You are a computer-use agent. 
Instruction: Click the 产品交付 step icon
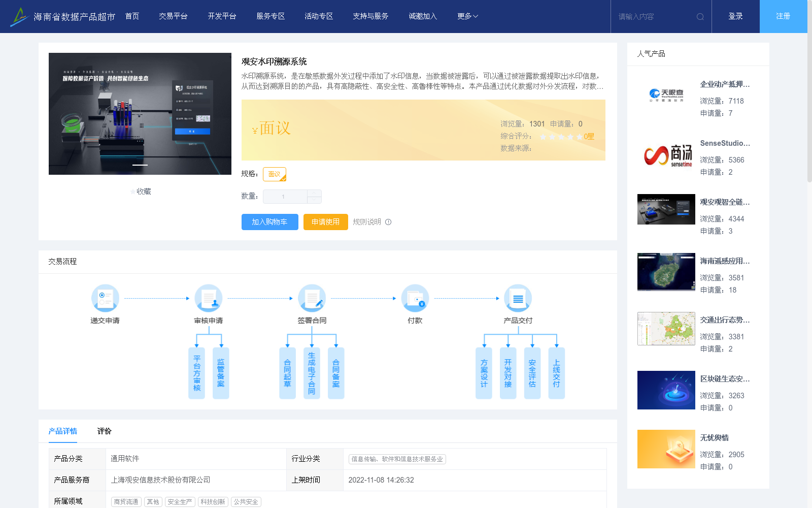[x=518, y=298]
